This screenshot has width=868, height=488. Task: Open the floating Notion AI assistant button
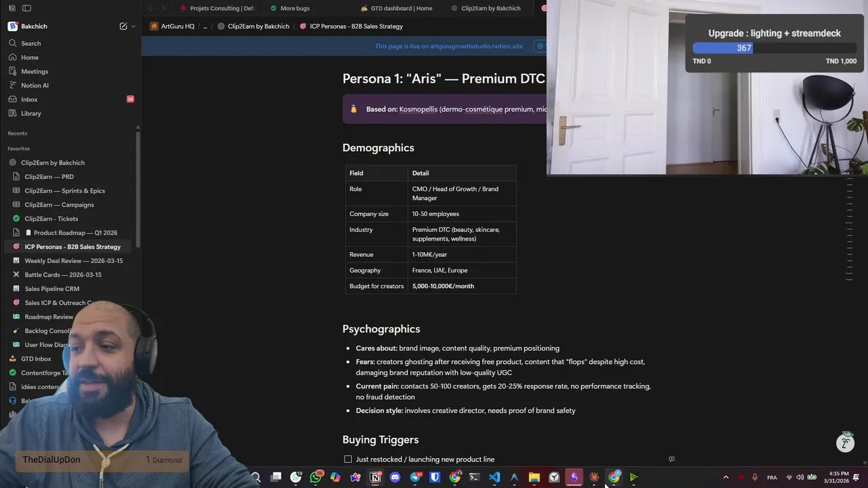click(x=845, y=443)
